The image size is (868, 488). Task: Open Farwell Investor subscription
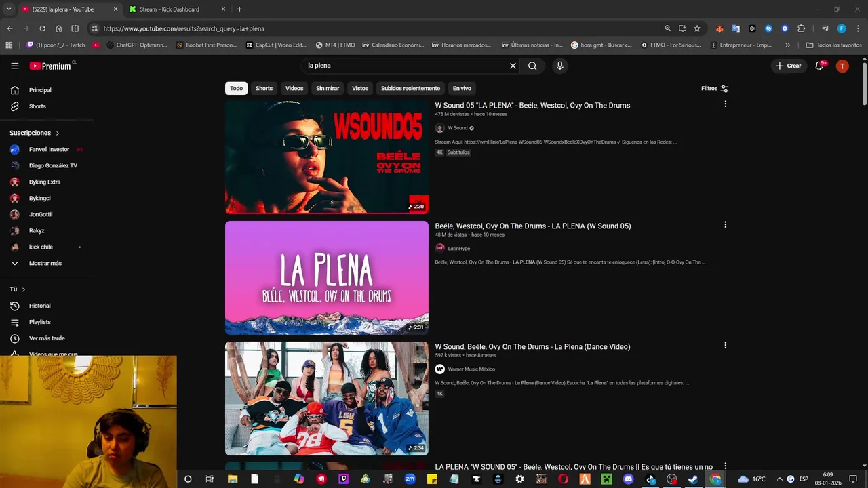click(47, 149)
